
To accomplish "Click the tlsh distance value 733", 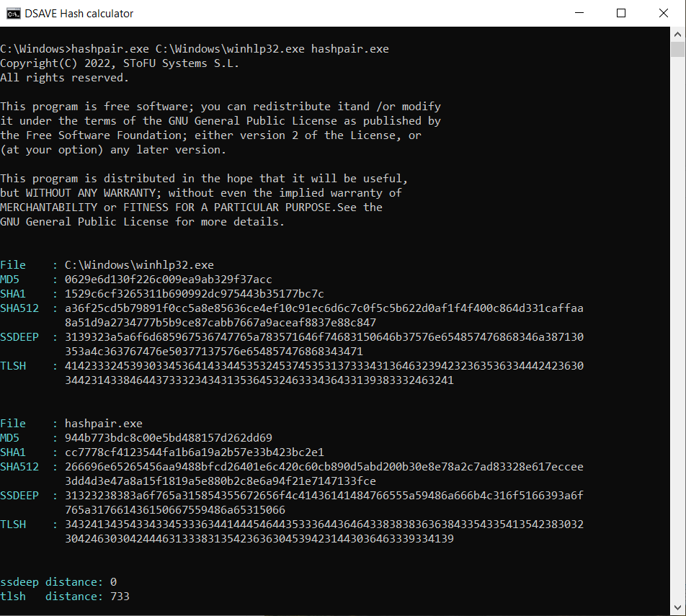I will pos(120,597).
